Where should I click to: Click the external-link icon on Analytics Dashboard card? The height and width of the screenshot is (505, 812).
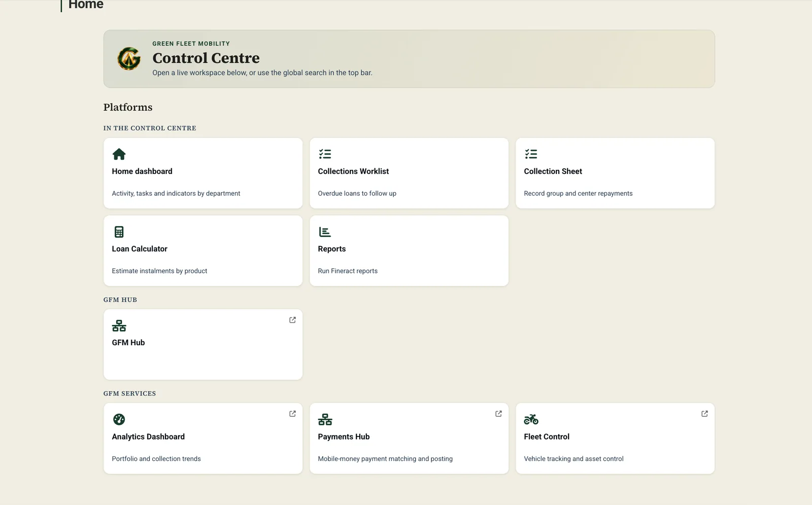292,414
